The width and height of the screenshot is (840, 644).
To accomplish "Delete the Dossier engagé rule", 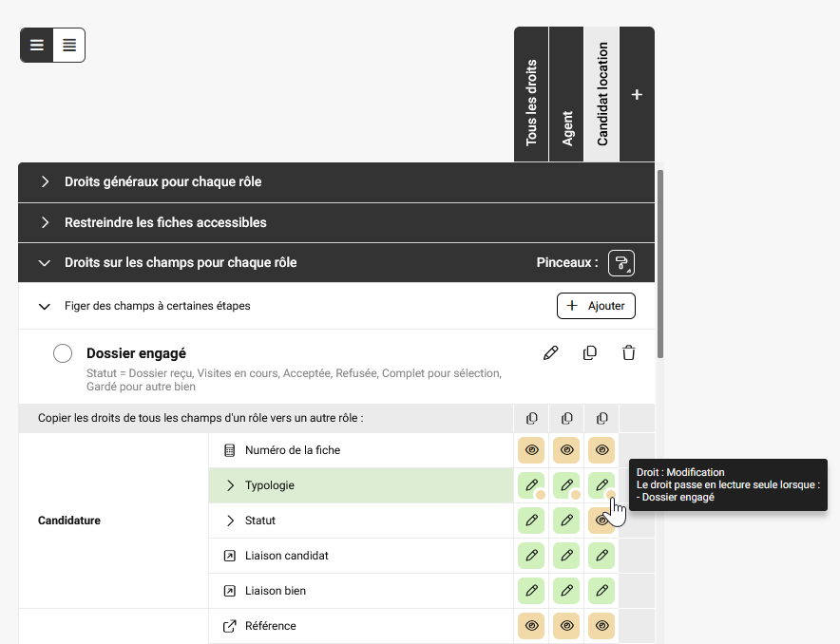I will tap(629, 353).
